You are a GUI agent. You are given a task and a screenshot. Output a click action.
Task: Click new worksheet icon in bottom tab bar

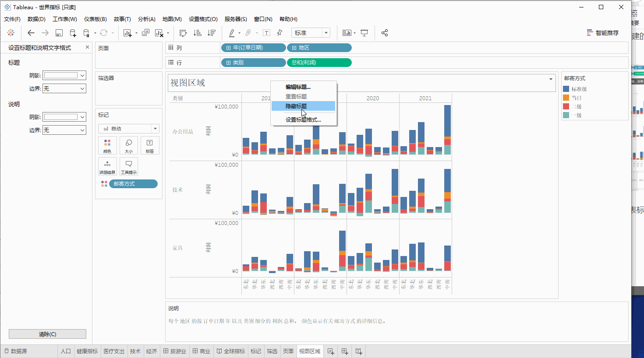click(x=331, y=351)
